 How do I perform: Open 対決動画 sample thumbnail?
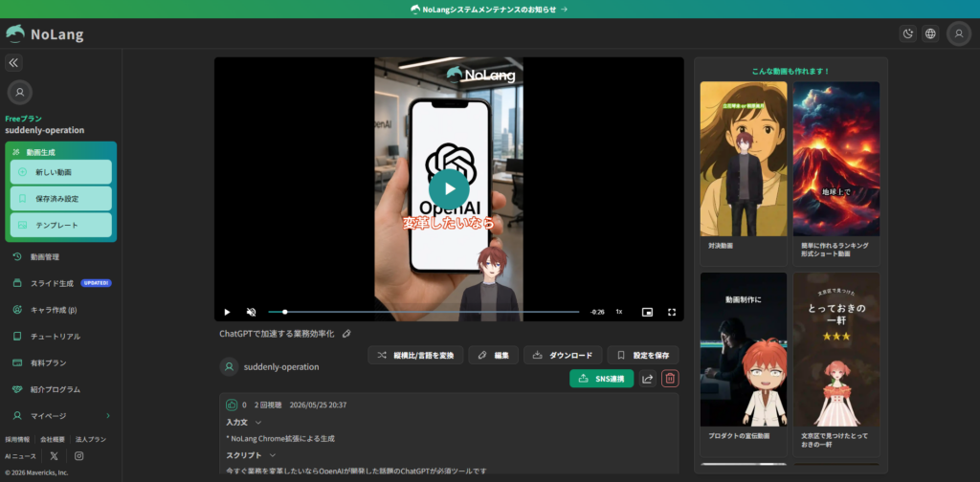[x=744, y=159]
